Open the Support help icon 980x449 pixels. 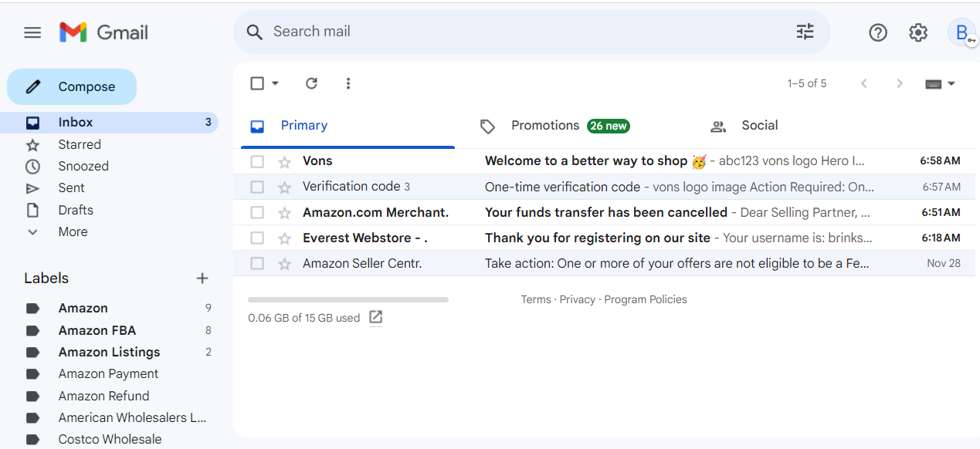(878, 32)
